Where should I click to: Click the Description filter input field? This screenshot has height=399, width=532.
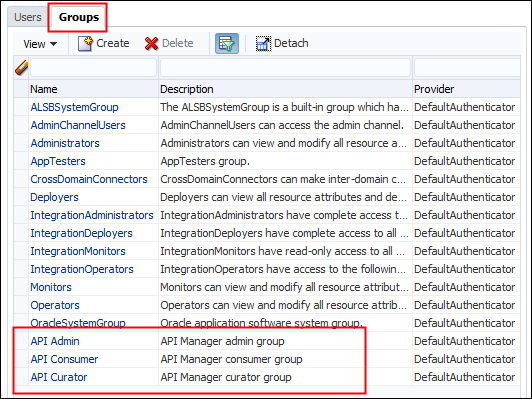pyautogui.click(x=285, y=68)
